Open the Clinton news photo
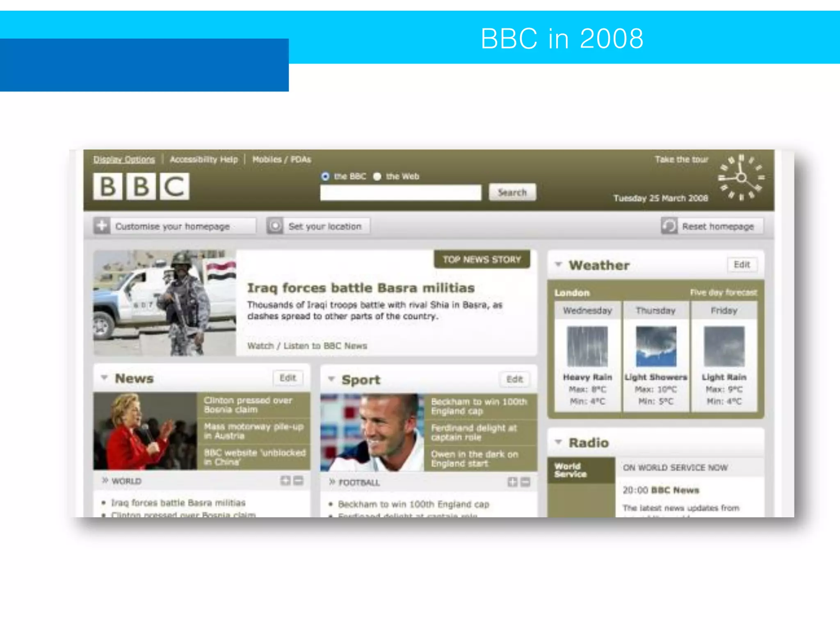The image size is (840, 630). tap(145, 431)
